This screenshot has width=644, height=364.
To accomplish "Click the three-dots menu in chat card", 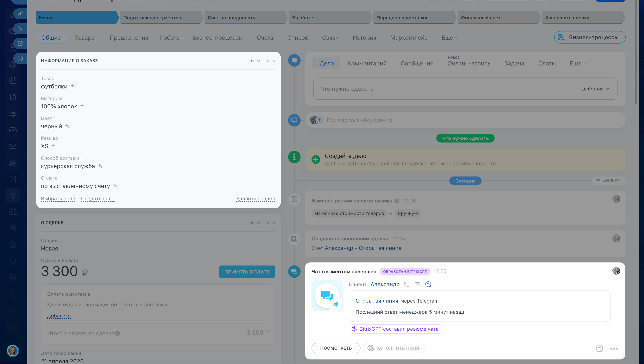I will 614,349.
